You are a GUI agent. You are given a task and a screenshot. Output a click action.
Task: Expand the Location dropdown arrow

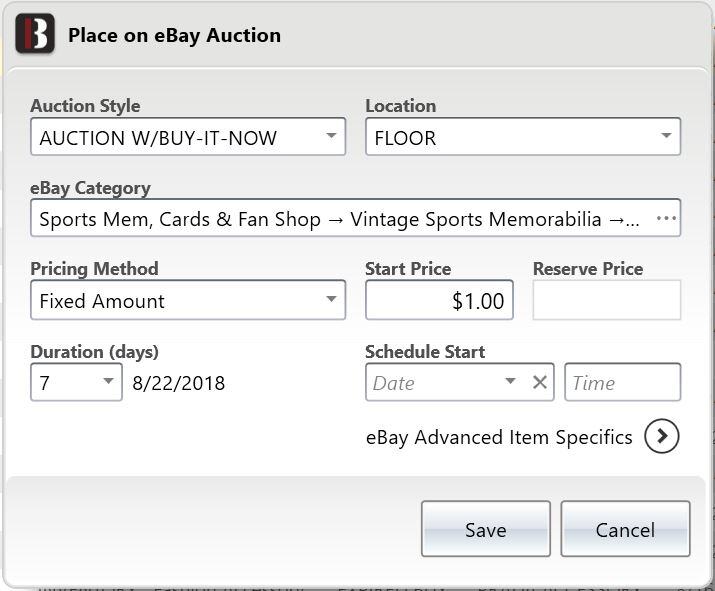coord(666,136)
